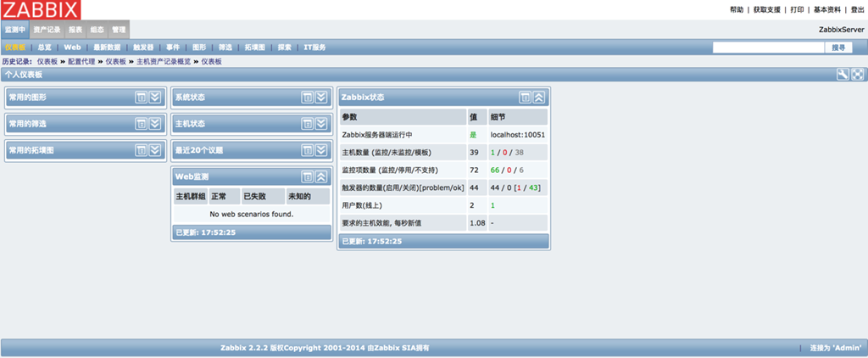The height and width of the screenshot is (358, 868).
Task: Click the search input field
Action: point(768,48)
